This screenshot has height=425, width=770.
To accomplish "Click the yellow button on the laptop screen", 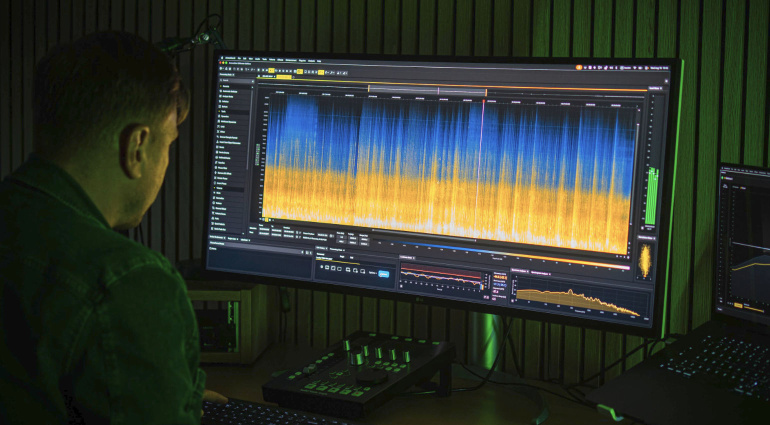I will 738,305.
